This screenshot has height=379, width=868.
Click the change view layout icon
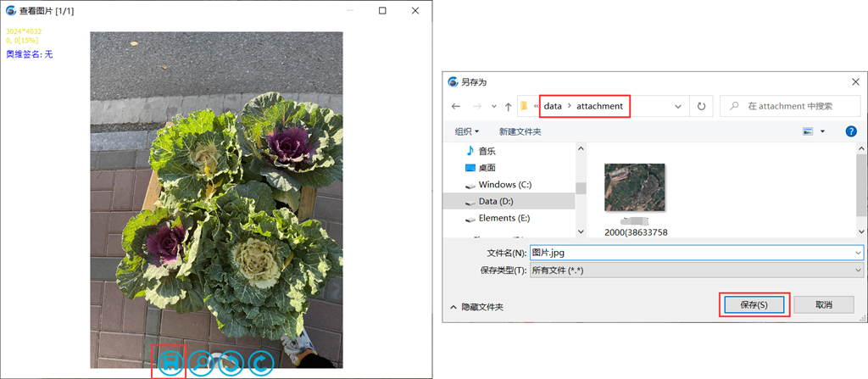pos(808,131)
